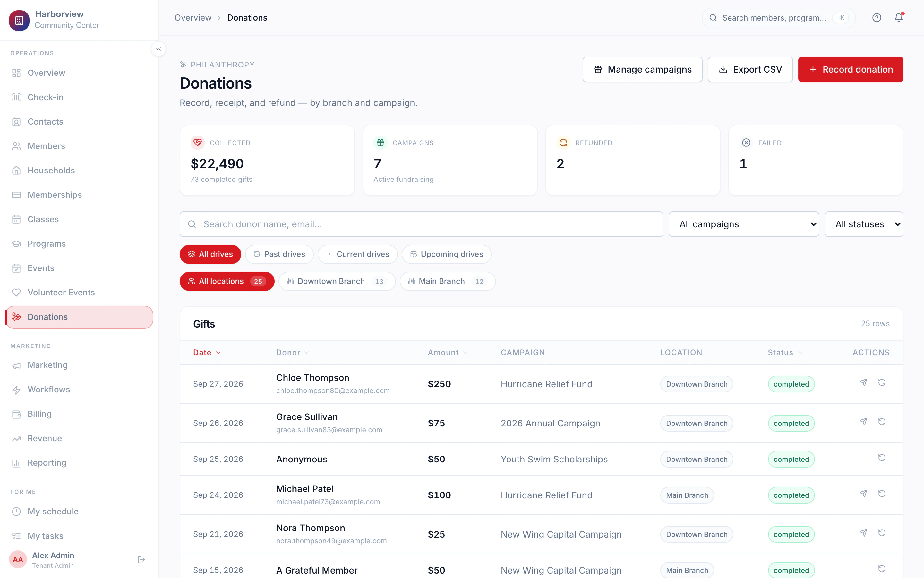This screenshot has height=578, width=924.
Task: Open the All statuses dropdown
Action: click(x=864, y=224)
